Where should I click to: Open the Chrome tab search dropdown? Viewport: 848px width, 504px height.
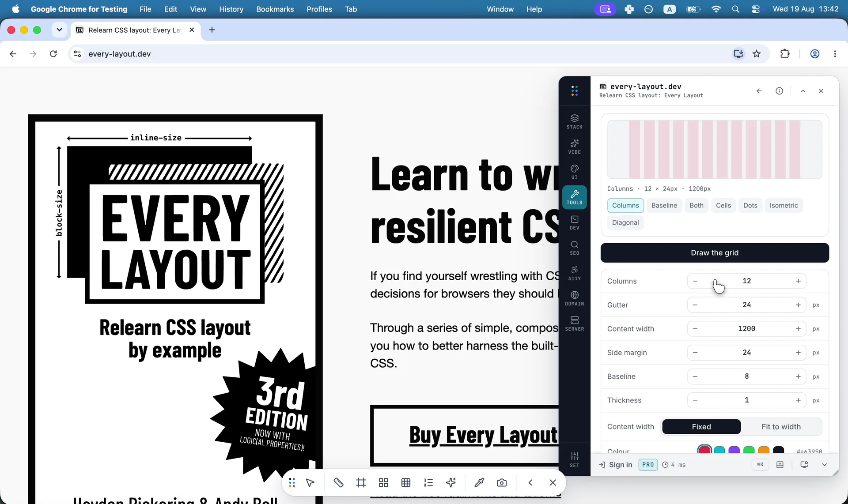coord(59,30)
